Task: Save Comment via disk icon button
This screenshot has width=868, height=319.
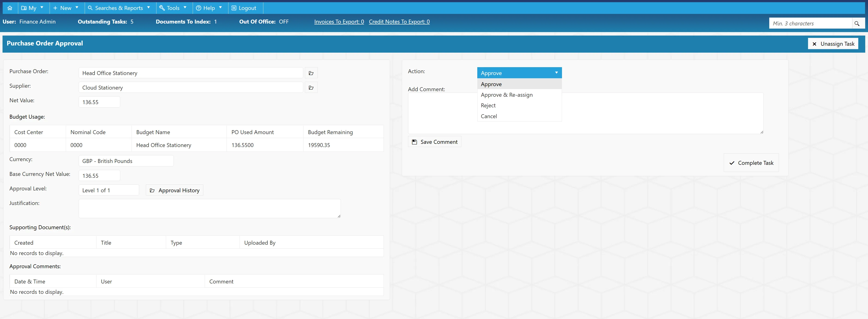Action: click(x=434, y=142)
